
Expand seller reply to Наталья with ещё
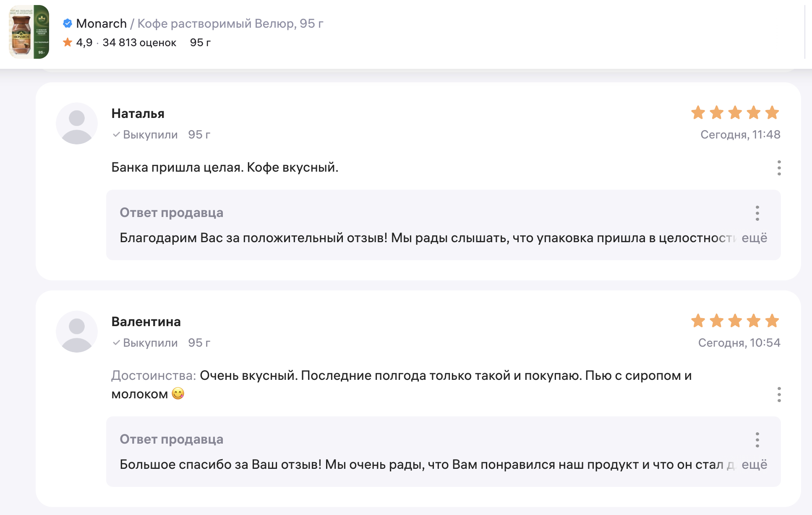pos(754,238)
